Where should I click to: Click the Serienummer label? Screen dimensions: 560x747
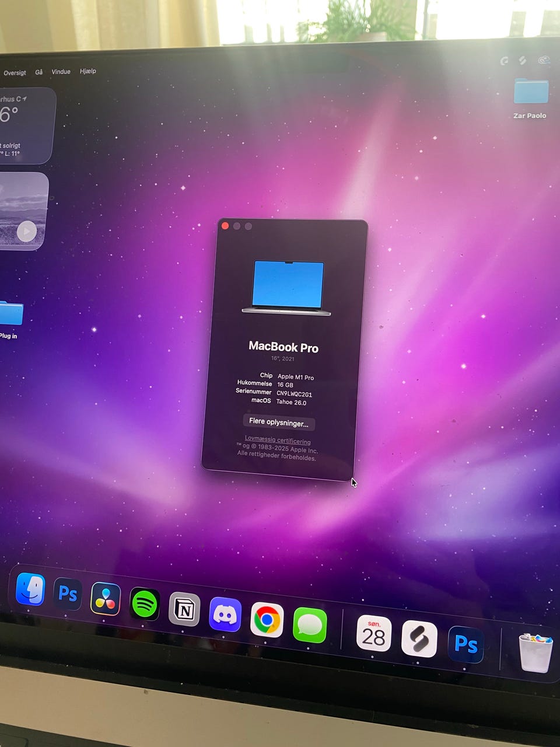[254, 392]
